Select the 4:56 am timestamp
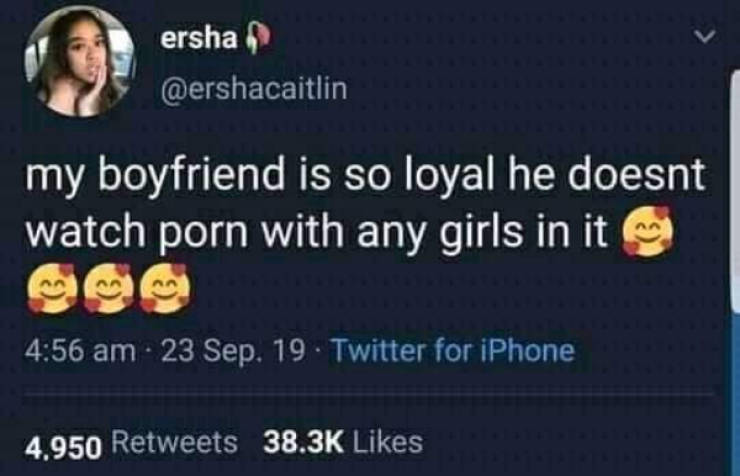Image resolution: width=740 pixels, height=476 pixels. [80, 352]
